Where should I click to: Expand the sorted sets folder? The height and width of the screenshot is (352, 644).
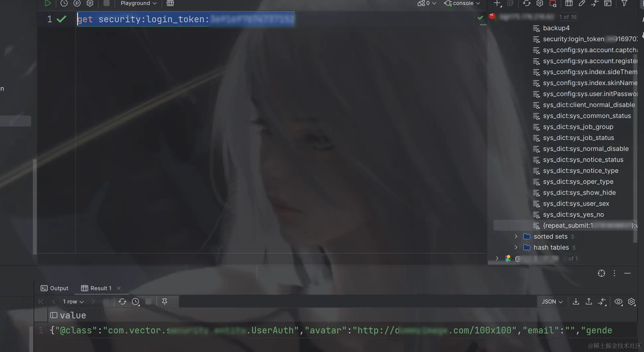tap(516, 236)
